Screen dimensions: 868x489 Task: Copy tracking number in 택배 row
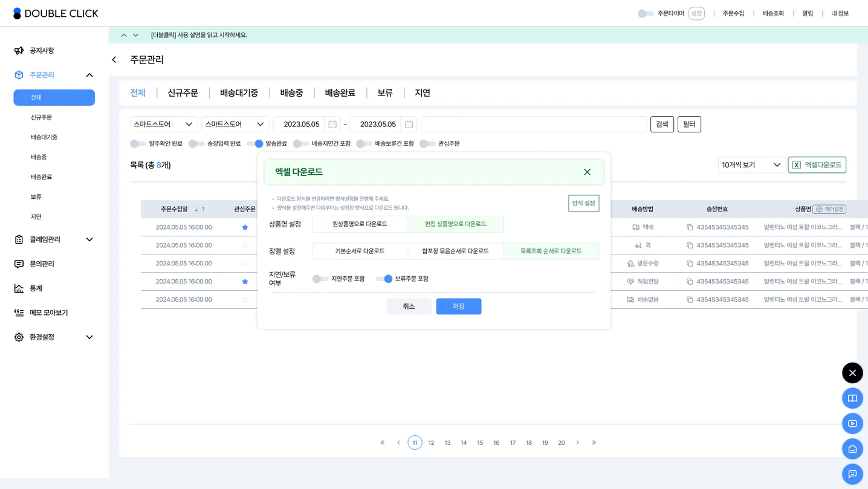tap(690, 227)
